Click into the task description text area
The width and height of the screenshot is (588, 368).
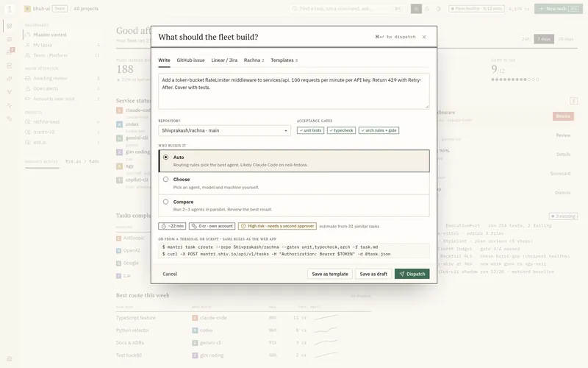point(293,91)
